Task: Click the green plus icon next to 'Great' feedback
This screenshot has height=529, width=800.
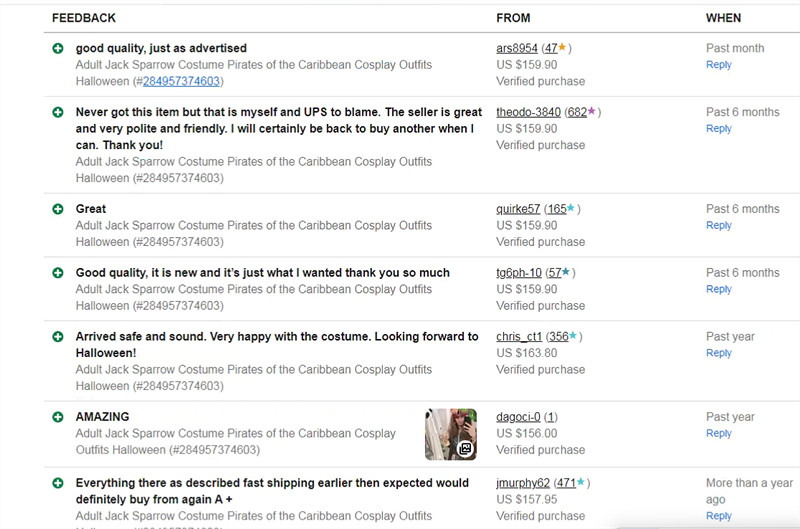Action: 58,209
